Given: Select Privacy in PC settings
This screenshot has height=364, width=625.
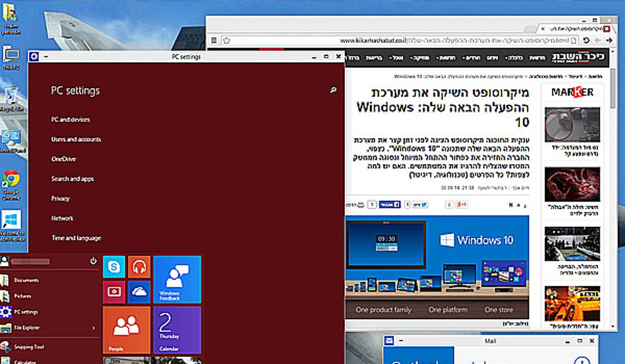Looking at the screenshot, I should pos(61,199).
